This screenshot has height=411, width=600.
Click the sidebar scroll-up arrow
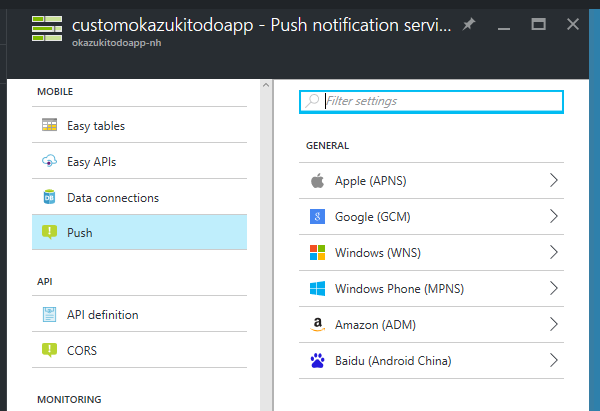point(266,85)
